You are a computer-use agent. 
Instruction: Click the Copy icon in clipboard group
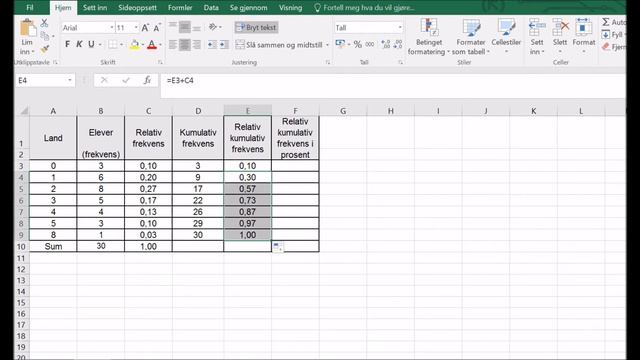pyautogui.click(x=44, y=36)
